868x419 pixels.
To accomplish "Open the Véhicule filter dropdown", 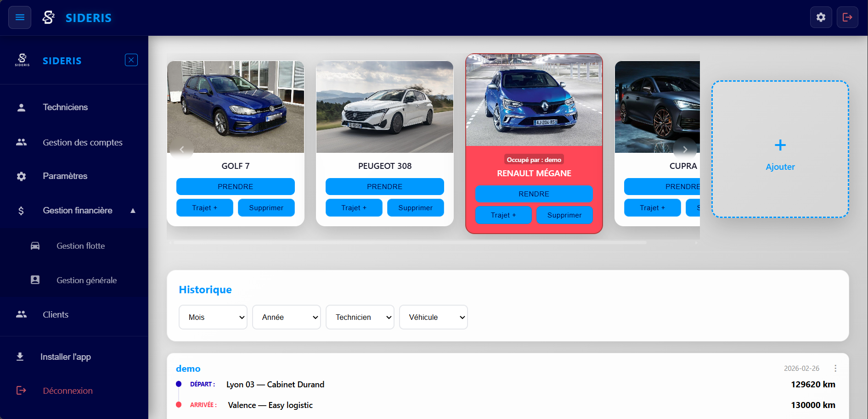I will (x=433, y=317).
